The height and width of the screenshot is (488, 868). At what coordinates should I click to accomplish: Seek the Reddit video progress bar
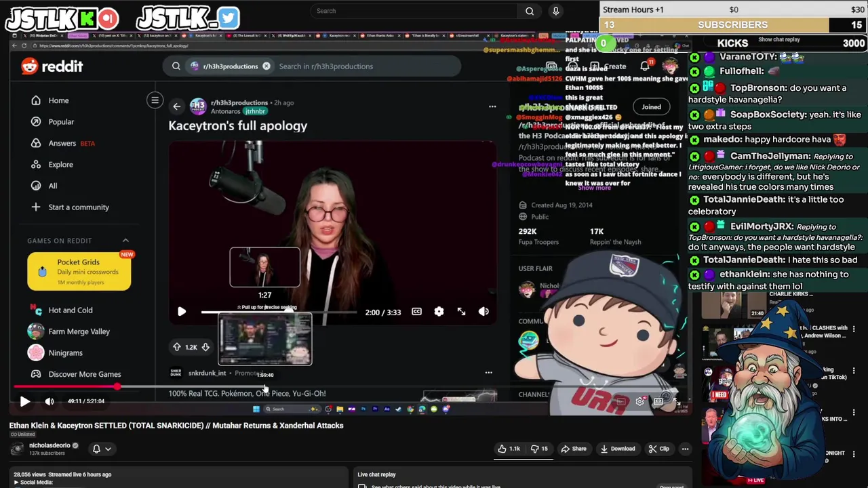click(279, 312)
